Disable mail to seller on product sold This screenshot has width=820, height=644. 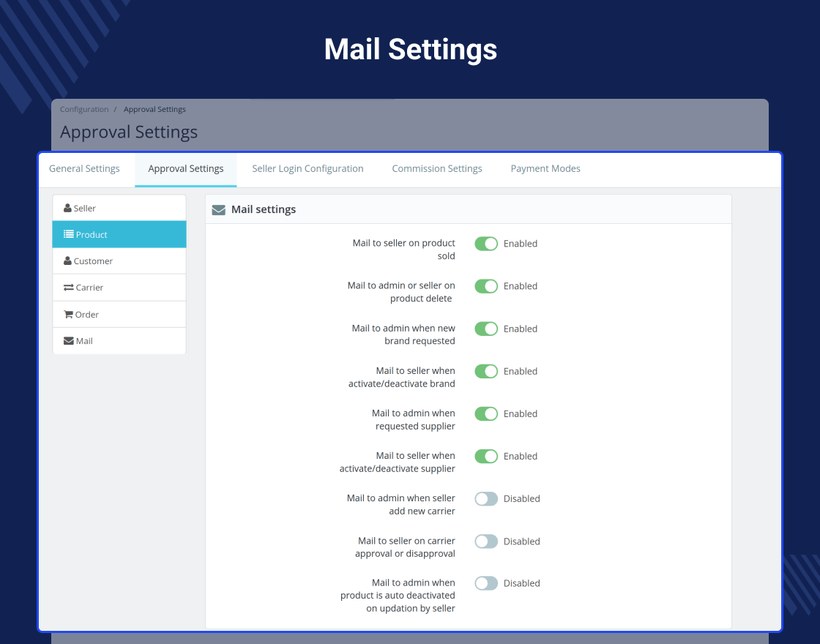click(486, 244)
